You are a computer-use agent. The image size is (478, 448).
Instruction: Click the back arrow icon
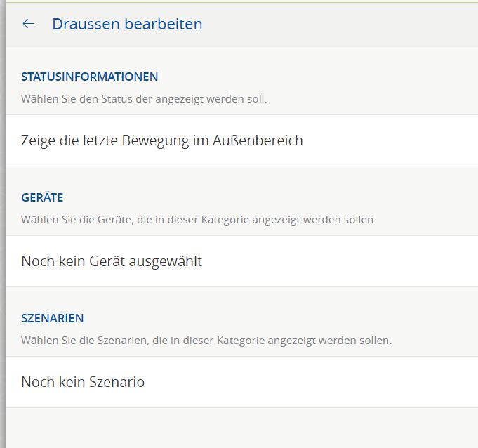click(29, 24)
